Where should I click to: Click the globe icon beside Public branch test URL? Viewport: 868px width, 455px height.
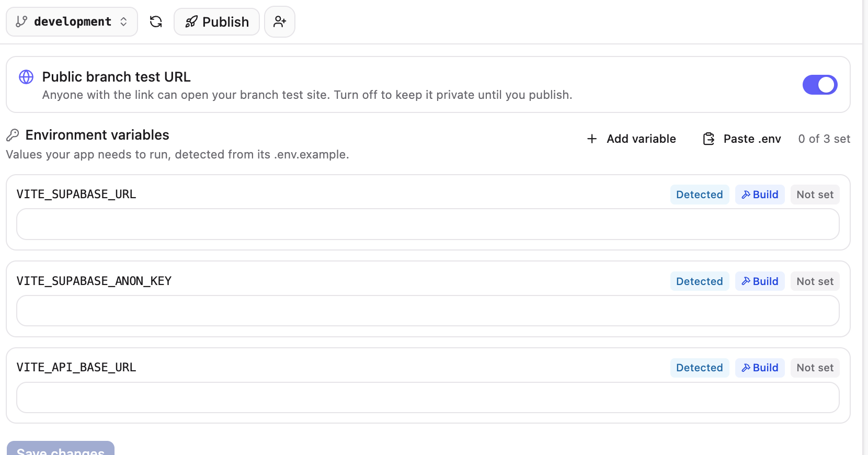[26, 77]
